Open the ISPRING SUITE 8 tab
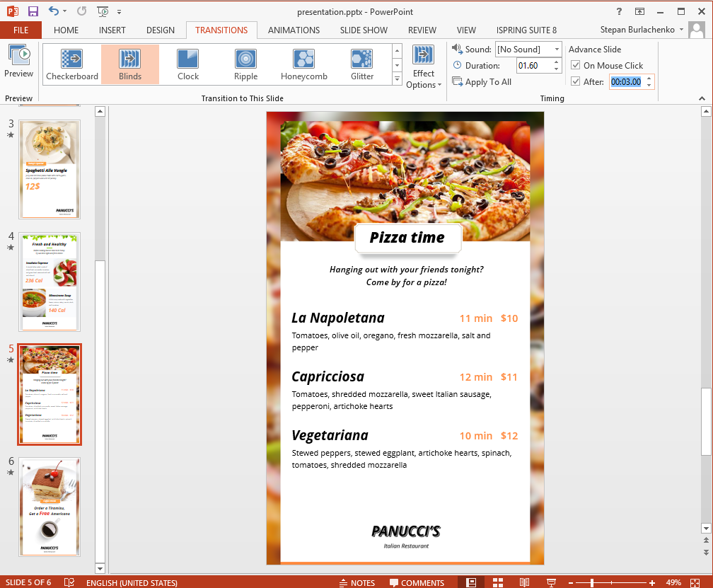 [526, 30]
